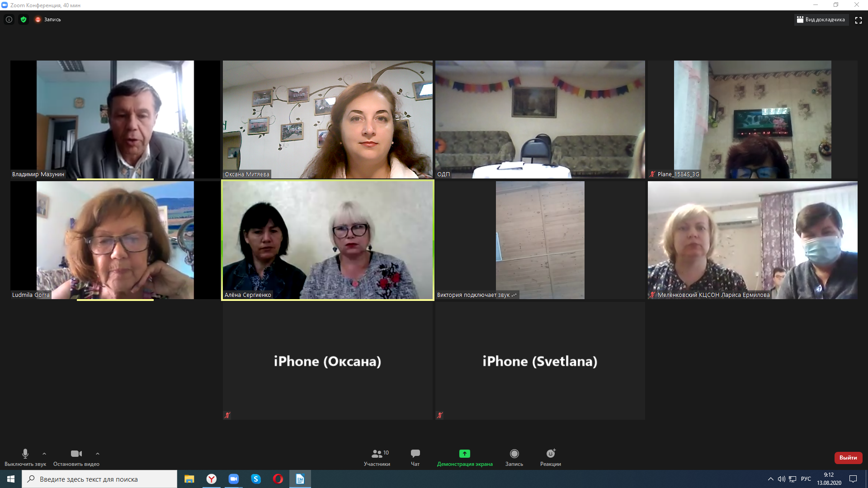Expand video options arrow beside camera

[98, 454]
